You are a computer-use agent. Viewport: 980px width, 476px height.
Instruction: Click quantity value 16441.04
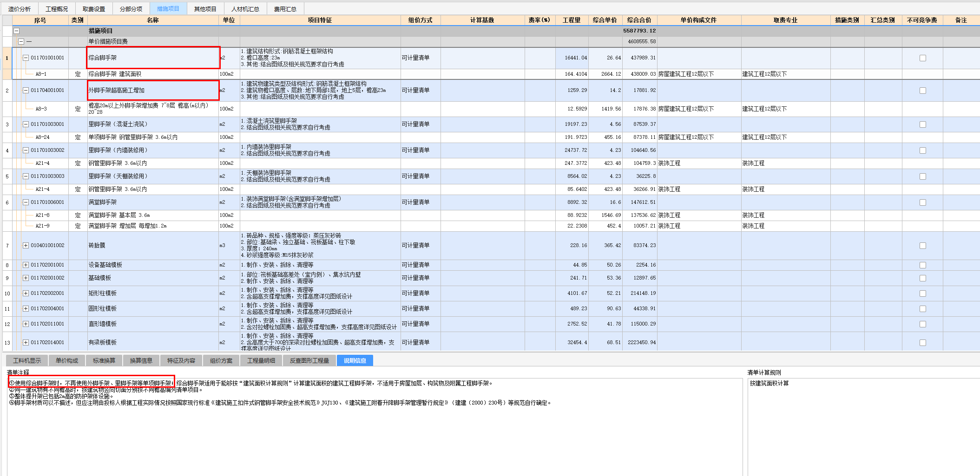[576, 58]
